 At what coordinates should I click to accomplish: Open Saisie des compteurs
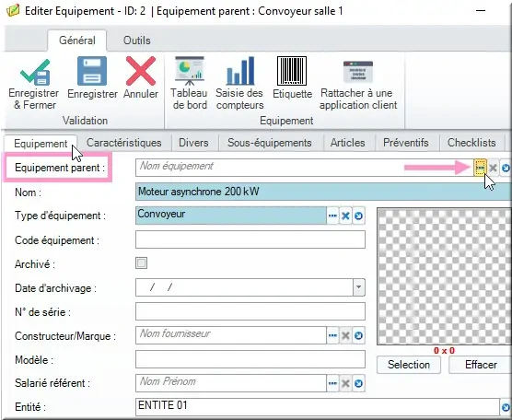click(x=240, y=71)
